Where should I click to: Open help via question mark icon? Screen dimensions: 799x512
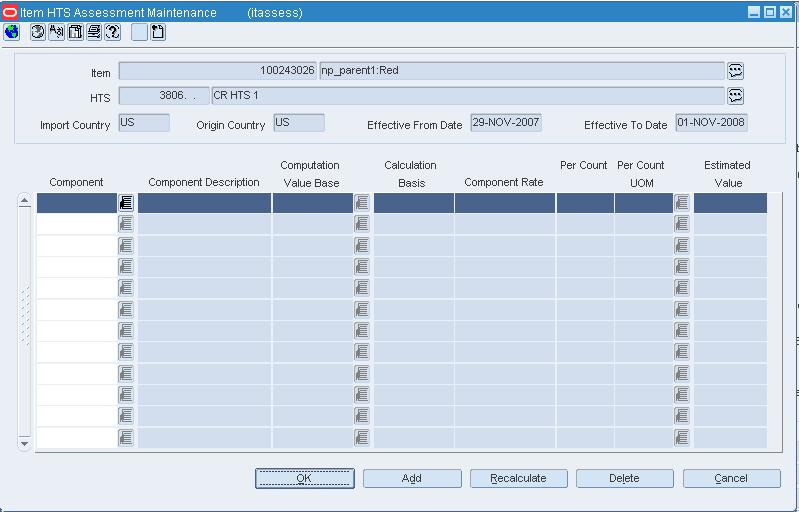(113, 32)
